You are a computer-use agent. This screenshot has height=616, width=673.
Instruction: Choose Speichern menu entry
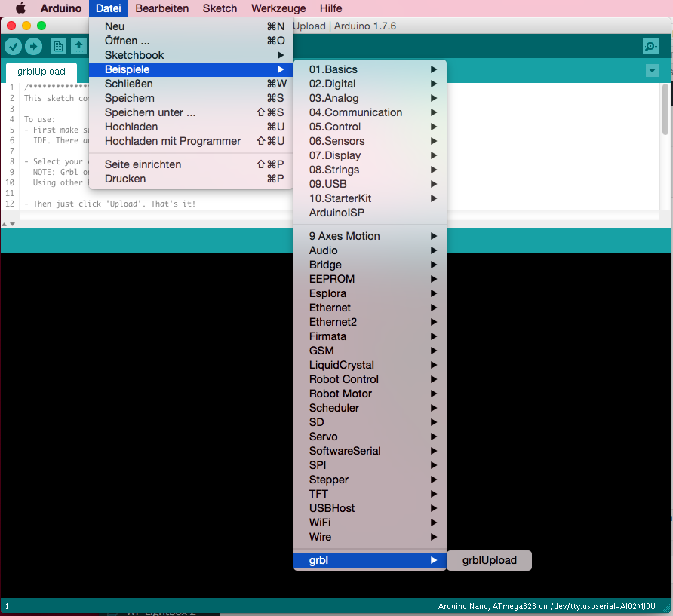[191, 98]
